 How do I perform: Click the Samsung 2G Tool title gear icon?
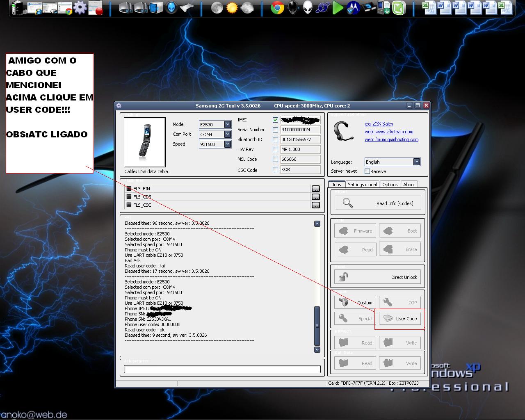click(119, 105)
